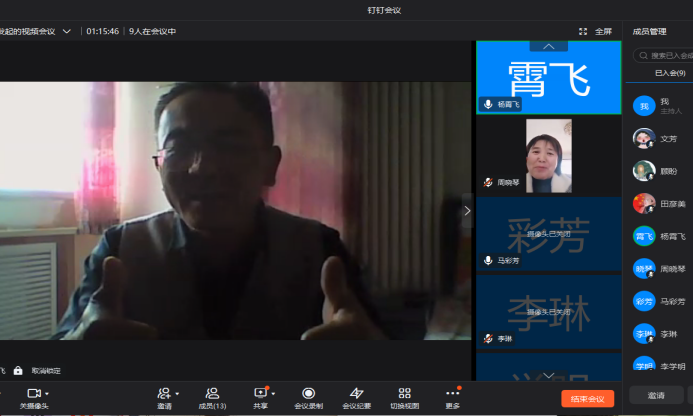Select 周晓琴 in member list
The height and width of the screenshot is (416, 694).
tap(659, 269)
